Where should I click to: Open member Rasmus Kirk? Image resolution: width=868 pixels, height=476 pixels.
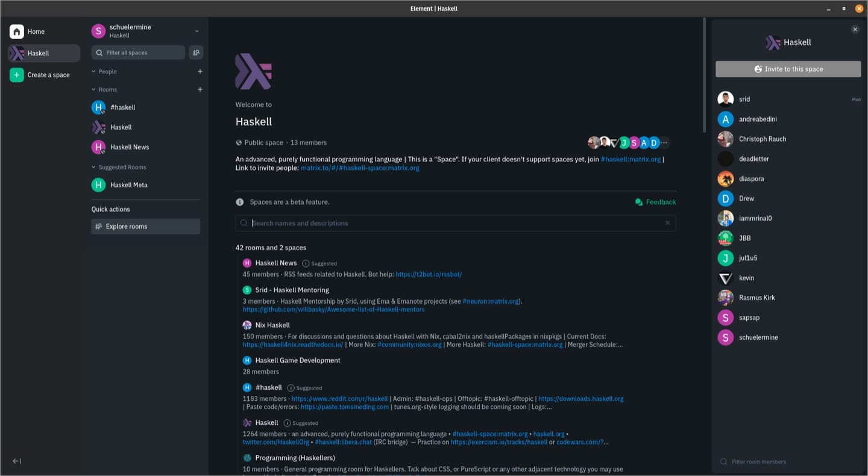pos(788,298)
